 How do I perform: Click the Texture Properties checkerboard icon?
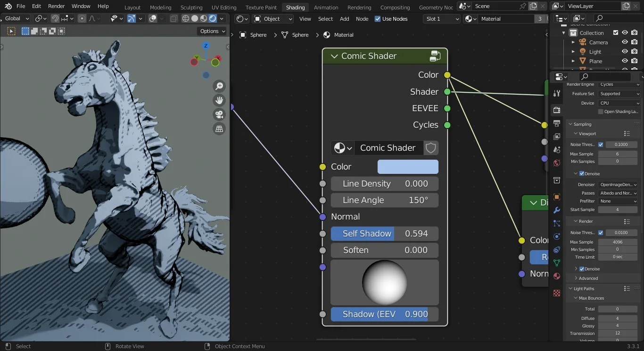tap(557, 293)
